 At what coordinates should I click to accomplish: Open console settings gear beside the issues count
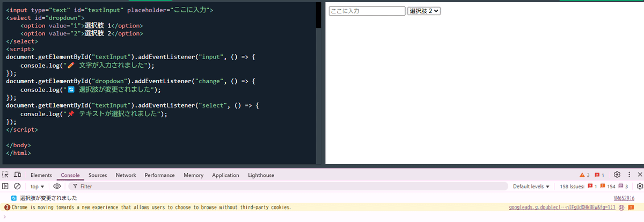(x=639, y=187)
